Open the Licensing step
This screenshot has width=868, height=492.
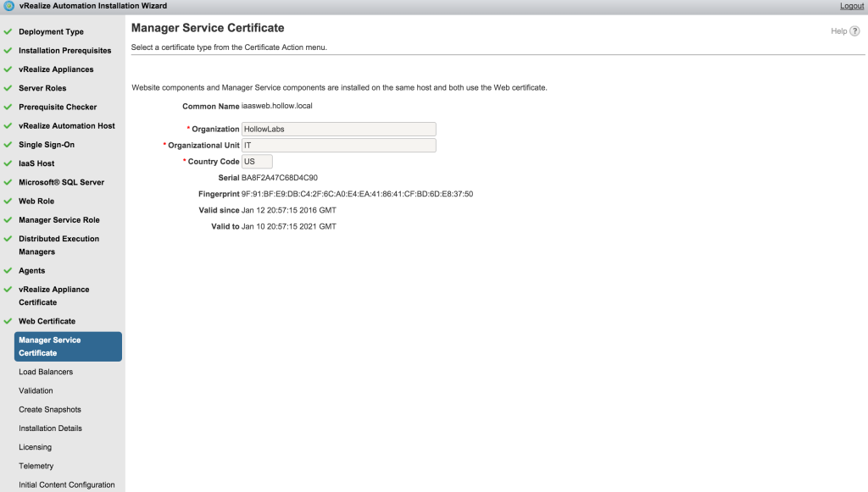[35, 447]
